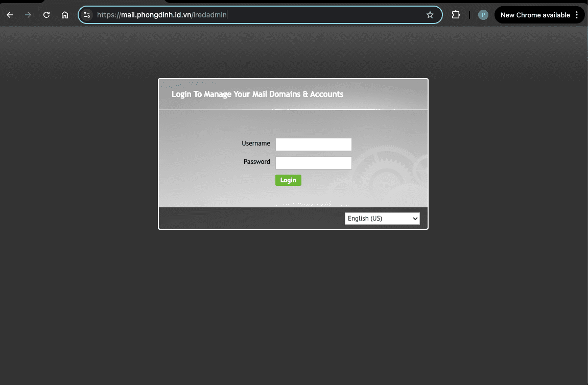The height and width of the screenshot is (385, 588).
Task: Click the footer bar beside the language selector
Action: [251, 218]
